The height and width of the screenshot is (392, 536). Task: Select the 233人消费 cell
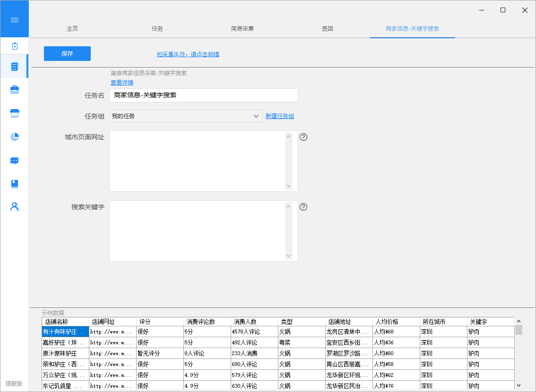pos(254,353)
